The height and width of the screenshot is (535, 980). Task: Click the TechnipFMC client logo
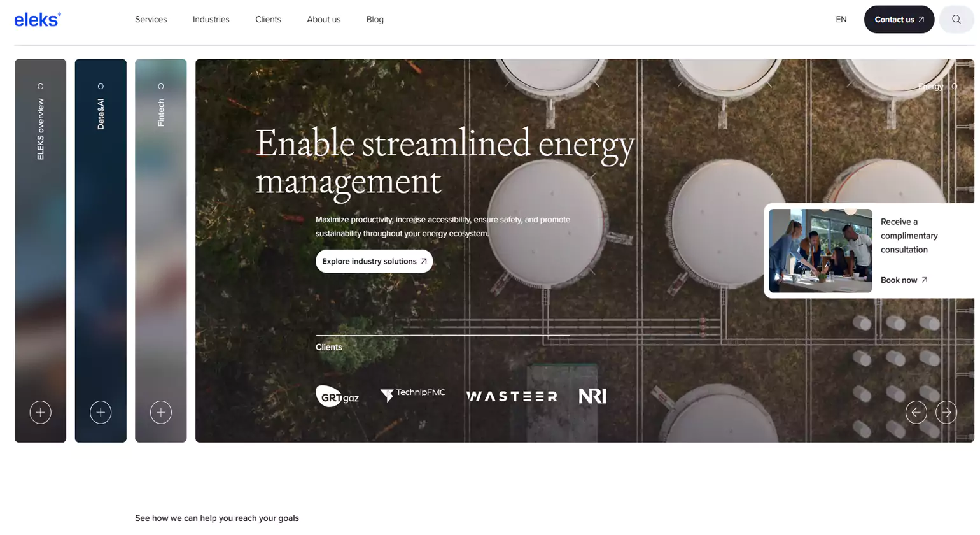coord(412,395)
